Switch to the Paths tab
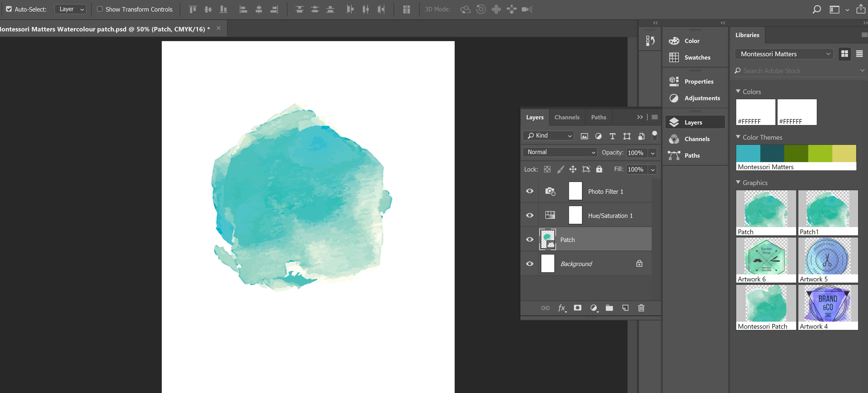The image size is (868, 393). click(599, 117)
